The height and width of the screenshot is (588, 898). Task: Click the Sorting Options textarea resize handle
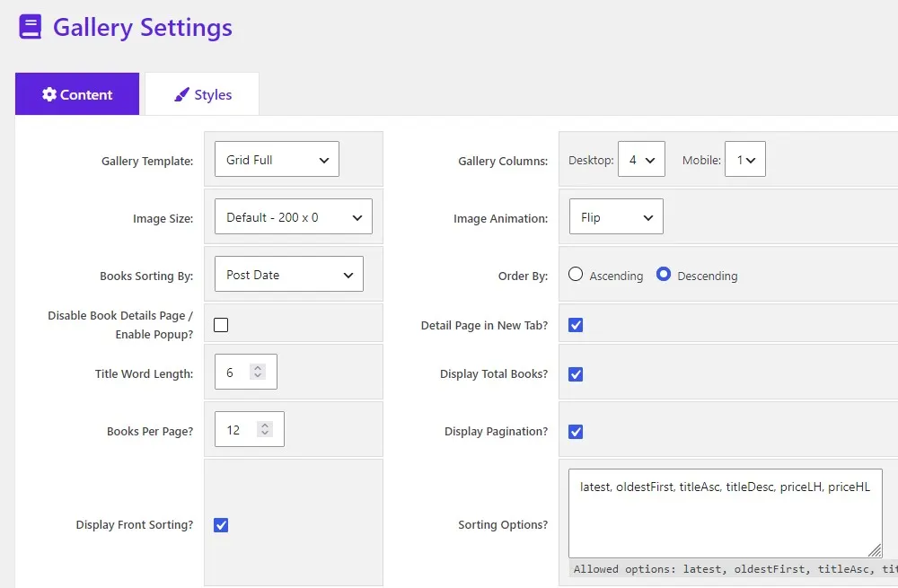coord(875,550)
